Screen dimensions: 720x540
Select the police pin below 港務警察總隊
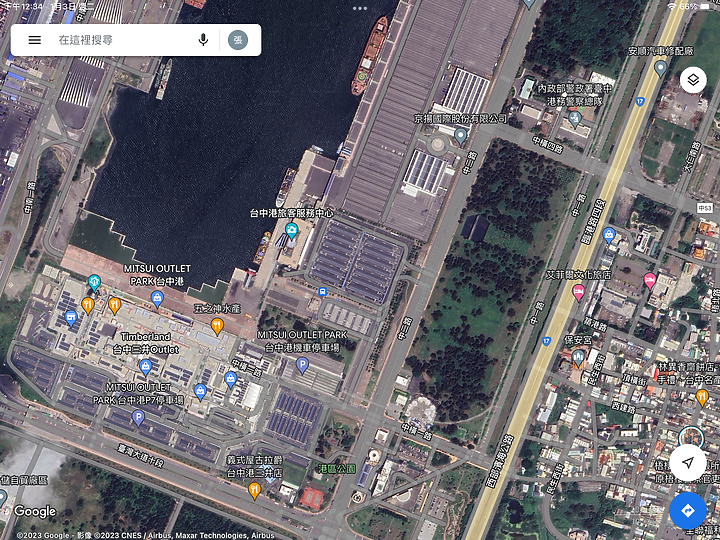[575, 119]
